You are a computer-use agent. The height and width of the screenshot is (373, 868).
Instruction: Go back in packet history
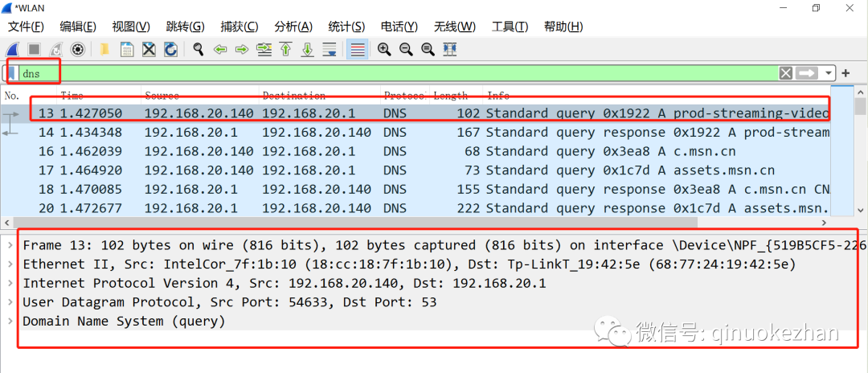pyautogui.click(x=220, y=49)
